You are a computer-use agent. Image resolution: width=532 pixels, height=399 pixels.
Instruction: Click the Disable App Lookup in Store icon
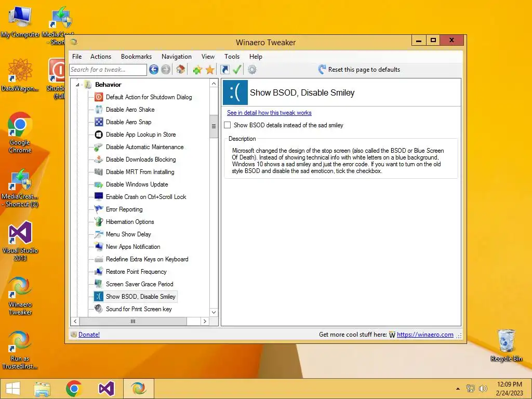[99, 135]
